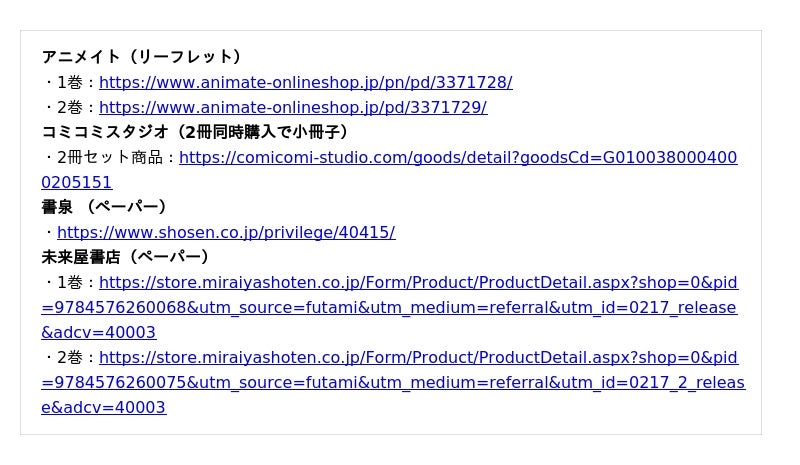Click link line starting =9784576260068
The image size is (800, 465).
(388, 307)
